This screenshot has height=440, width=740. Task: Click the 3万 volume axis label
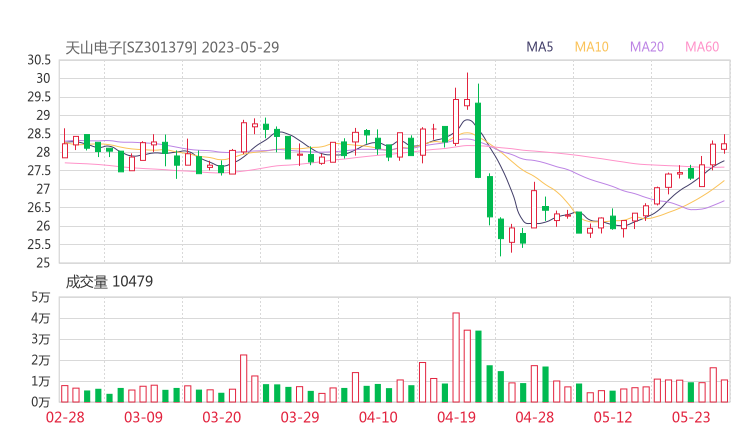(x=41, y=339)
